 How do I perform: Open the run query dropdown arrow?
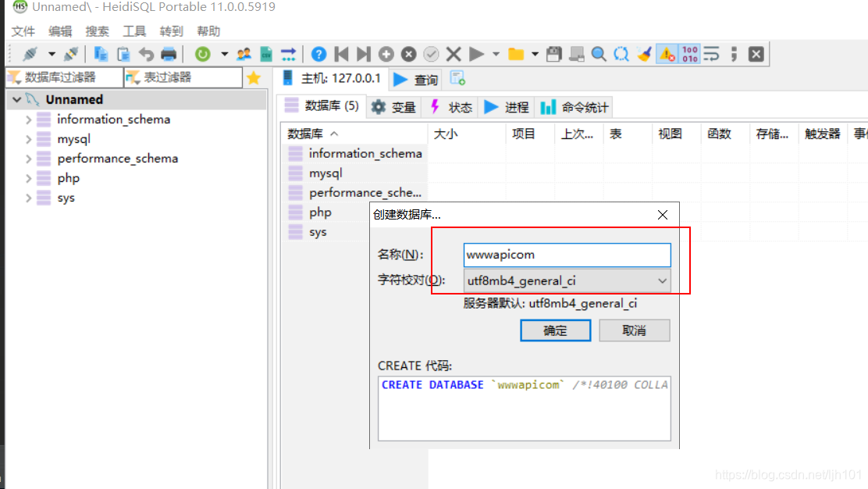point(496,54)
